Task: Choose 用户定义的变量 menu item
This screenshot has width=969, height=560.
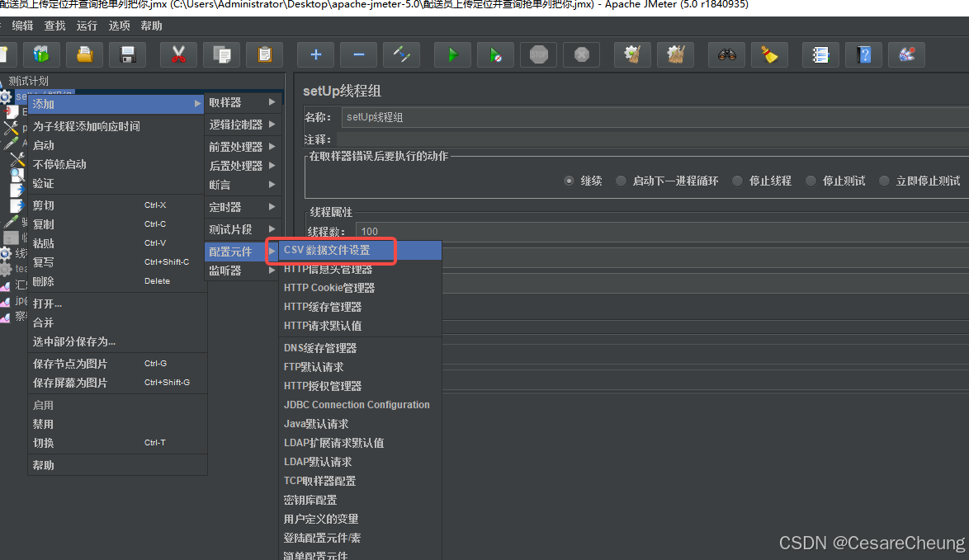Action: tap(361, 519)
